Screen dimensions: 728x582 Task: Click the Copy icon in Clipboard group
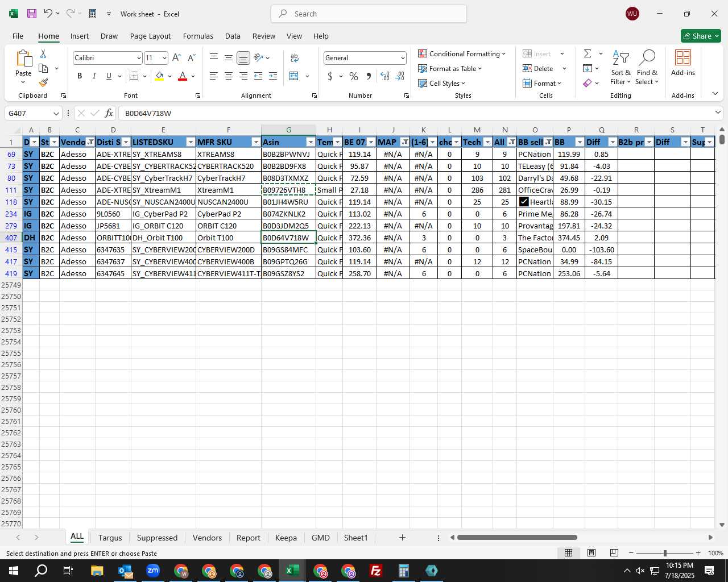pyautogui.click(x=43, y=68)
